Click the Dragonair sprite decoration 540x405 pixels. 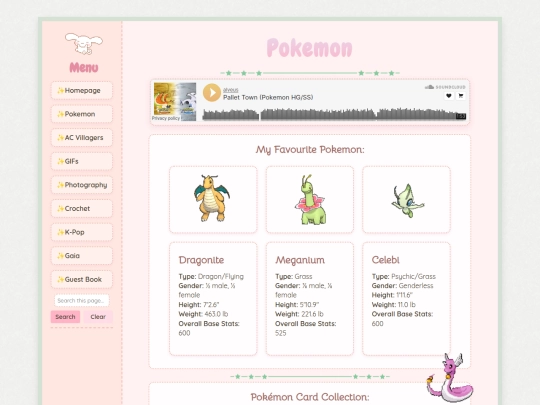[449, 378]
